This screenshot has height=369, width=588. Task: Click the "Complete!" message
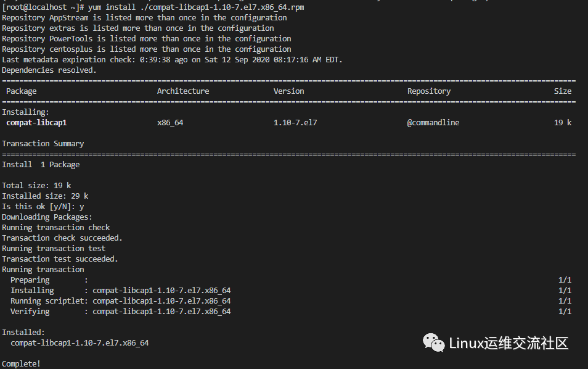(22, 364)
